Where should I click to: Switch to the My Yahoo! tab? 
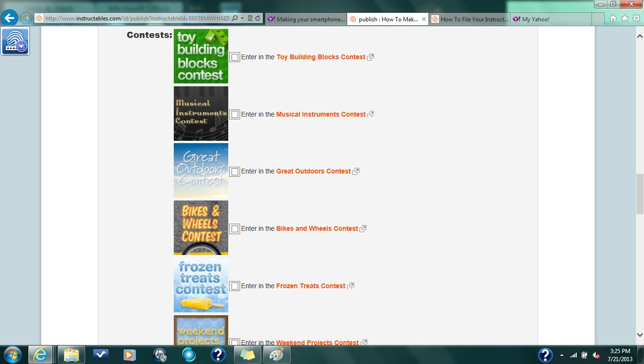(x=551, y=19)
